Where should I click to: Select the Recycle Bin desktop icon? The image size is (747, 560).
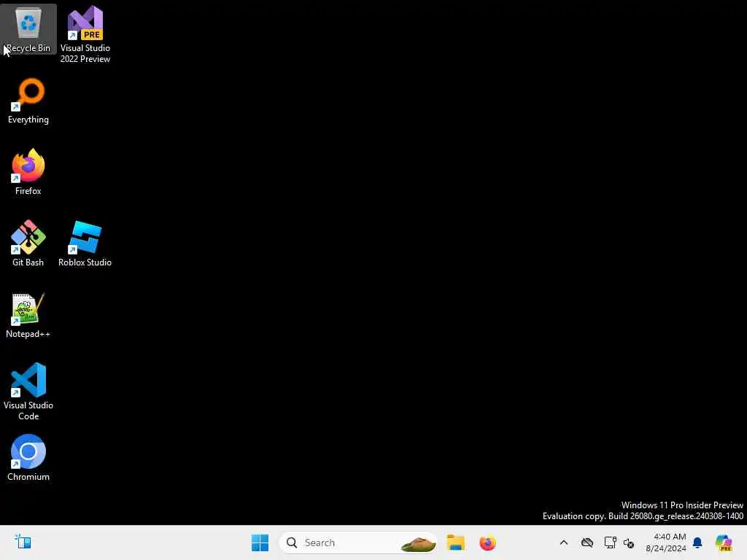(x=28, y=29)
